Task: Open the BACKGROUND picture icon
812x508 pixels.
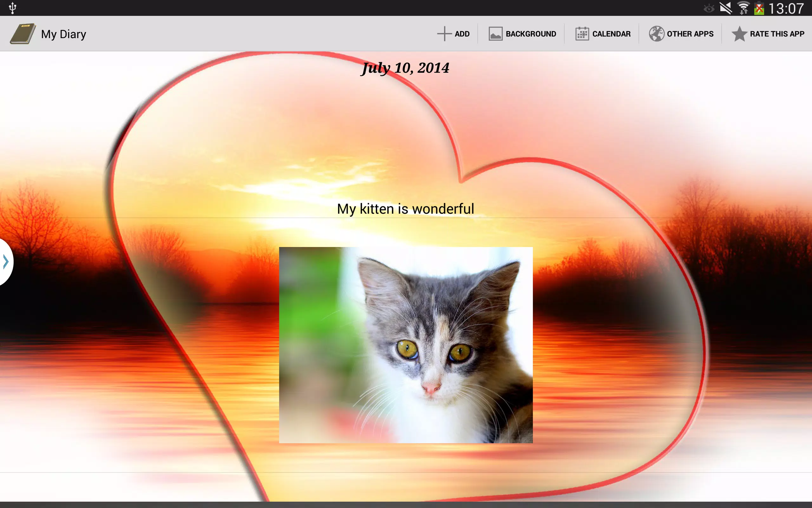Action: (x=495, y=34)
